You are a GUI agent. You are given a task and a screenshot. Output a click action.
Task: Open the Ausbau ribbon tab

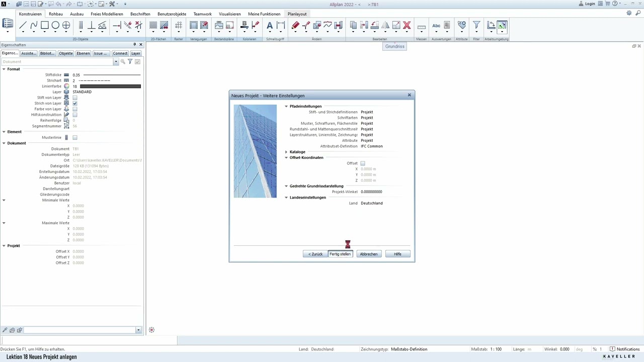coord(77,14)
